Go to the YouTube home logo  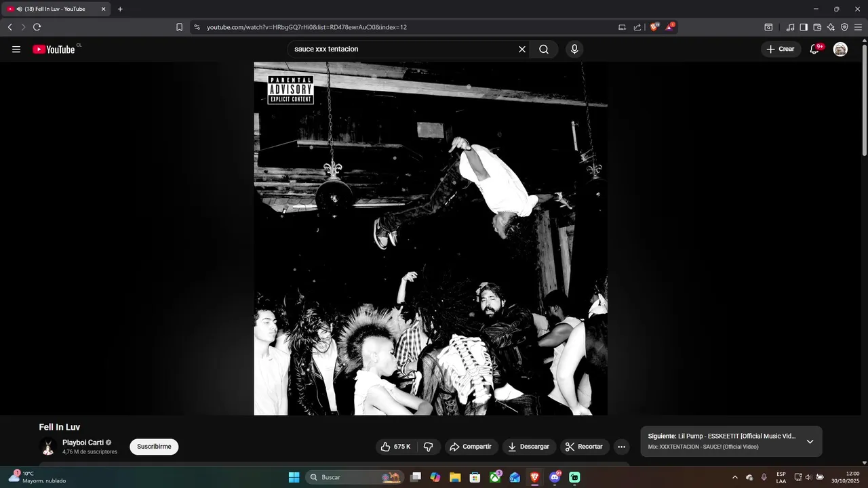pyautogui.click(x=54, y=49)
